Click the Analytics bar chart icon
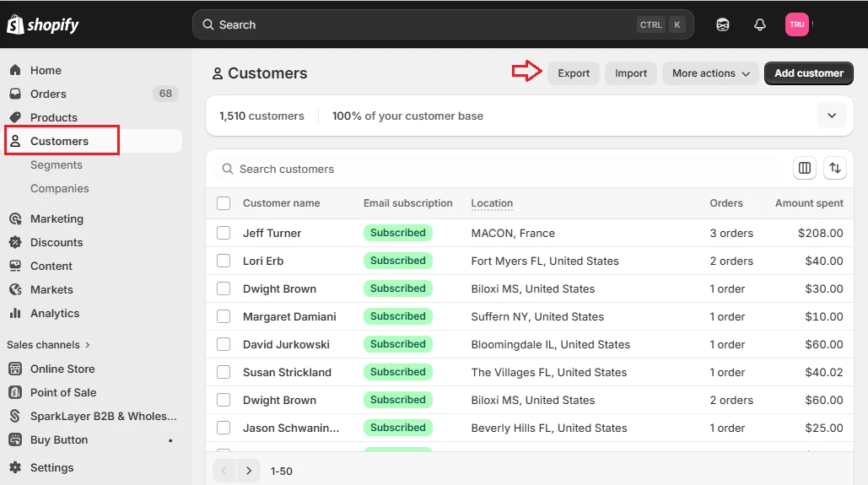Viewport: 868px width, 485px height. (x=15, y=314)
